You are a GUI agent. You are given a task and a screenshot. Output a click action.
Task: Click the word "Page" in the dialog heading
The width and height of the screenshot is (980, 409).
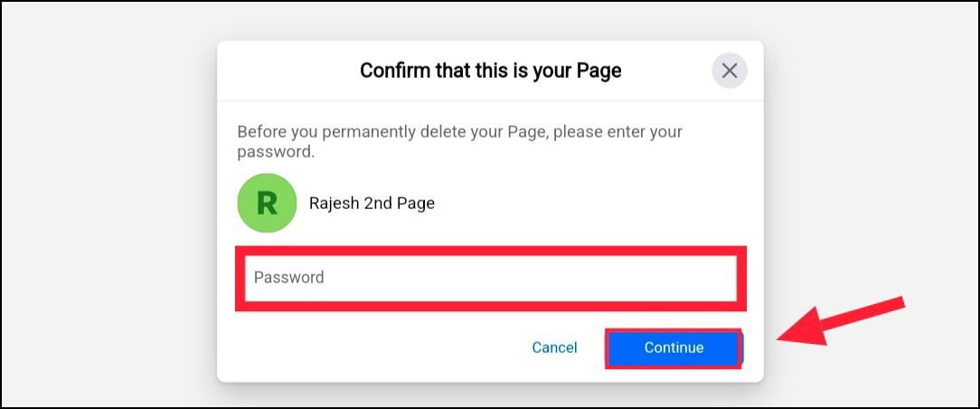pos(598,71)
